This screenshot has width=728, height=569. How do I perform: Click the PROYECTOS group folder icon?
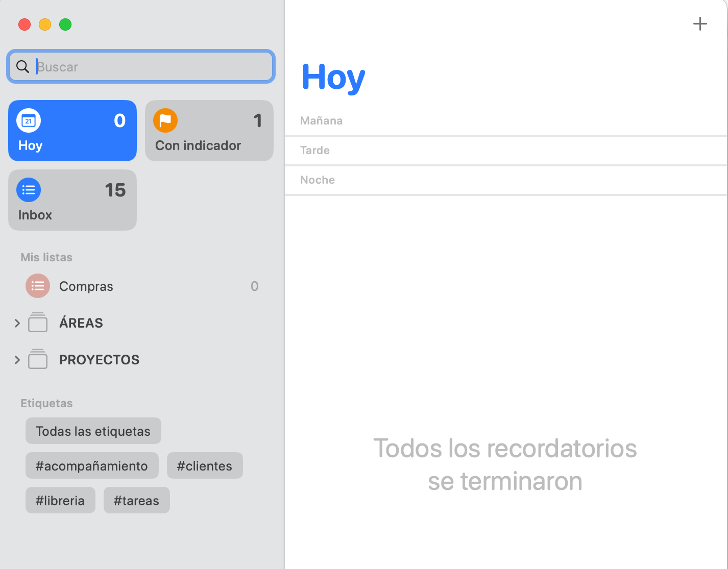click(x=38, y=359)
